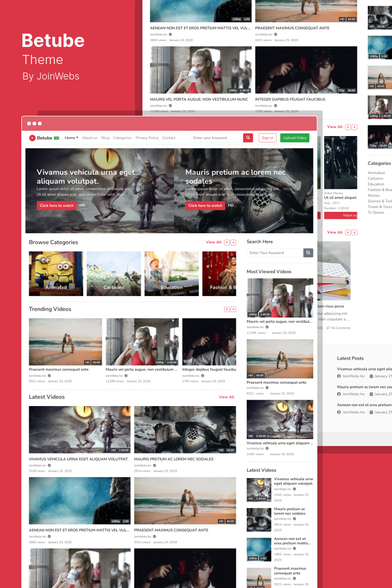
Task: Open cat-eye warrior thumbnail in main Latest Videos
Action: 80,430
